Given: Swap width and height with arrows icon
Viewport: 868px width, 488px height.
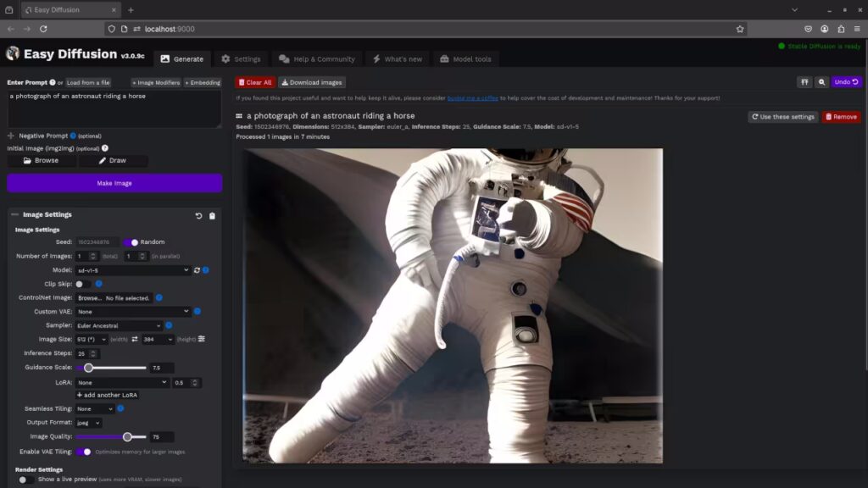Looking at the screenshot, I should click(133, 340).
